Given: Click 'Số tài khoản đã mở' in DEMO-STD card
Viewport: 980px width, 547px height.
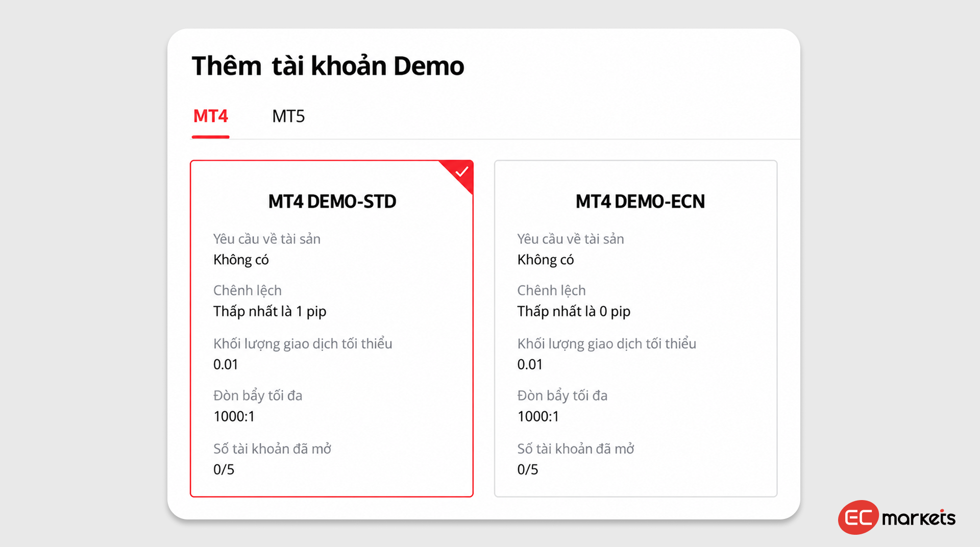Looking at the screenshot, I should [x=272, y=449].
